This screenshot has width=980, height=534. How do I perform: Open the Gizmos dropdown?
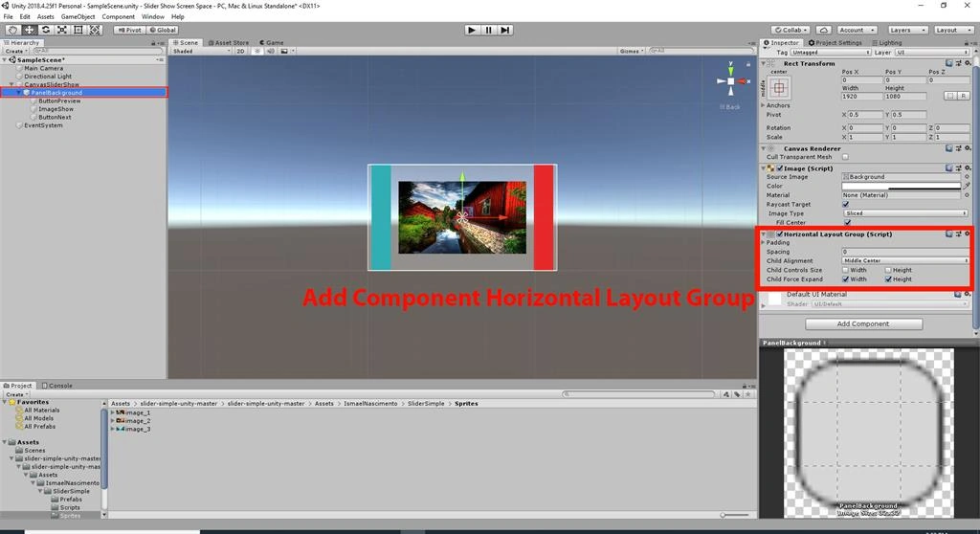(x=632, y=52)
